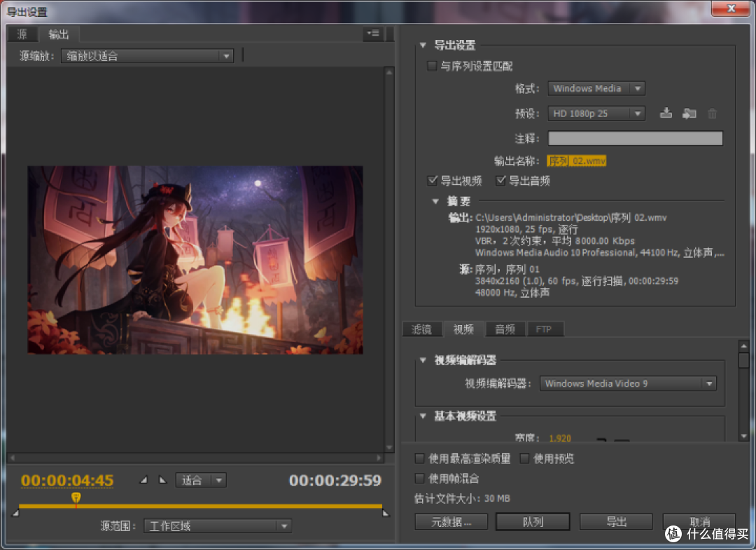756x550 pixels.
Task: Open the source range work area dropdown
Action: pyautogui.click(x=218, y=526)
